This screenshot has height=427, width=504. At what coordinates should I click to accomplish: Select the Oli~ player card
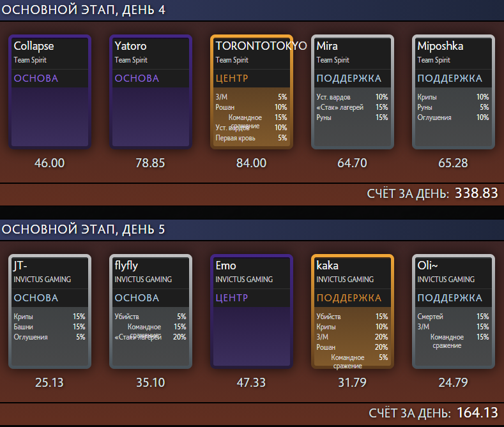tap(454, 311)
